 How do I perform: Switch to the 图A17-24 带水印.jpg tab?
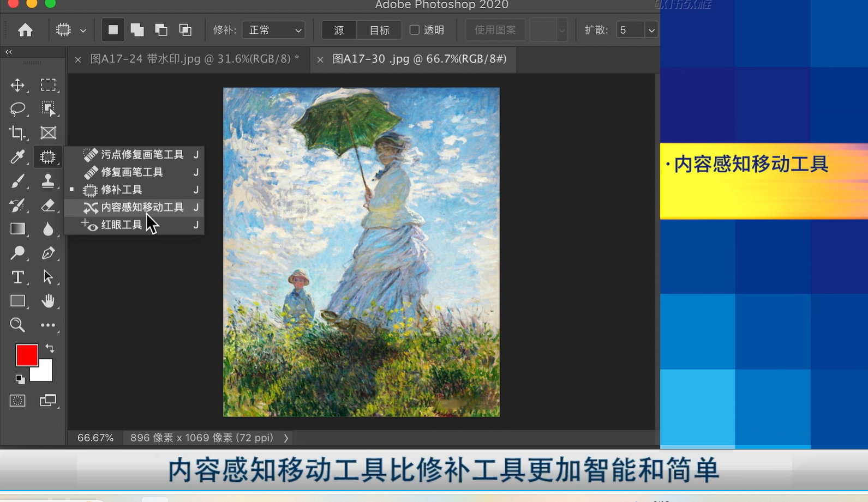click(195, 59)
